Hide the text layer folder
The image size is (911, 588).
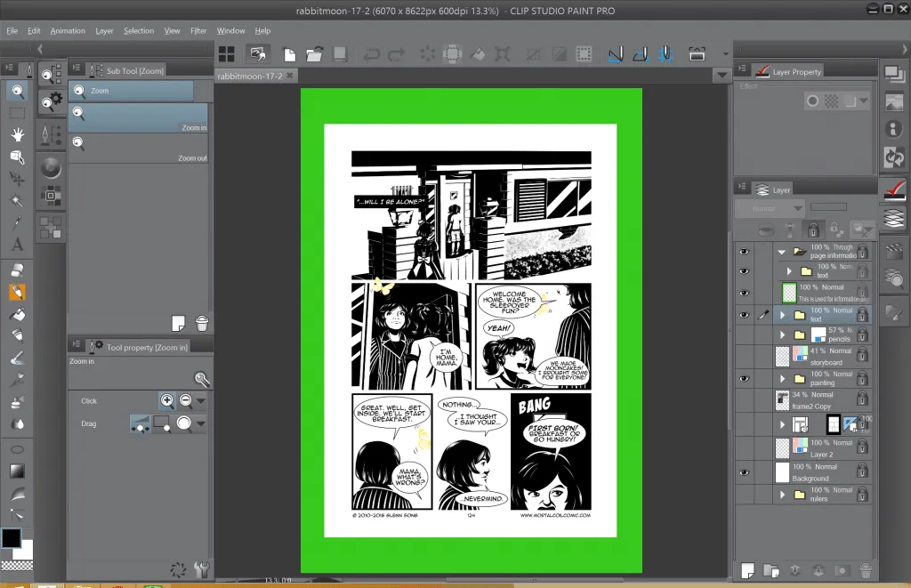[x=744, y=315]
